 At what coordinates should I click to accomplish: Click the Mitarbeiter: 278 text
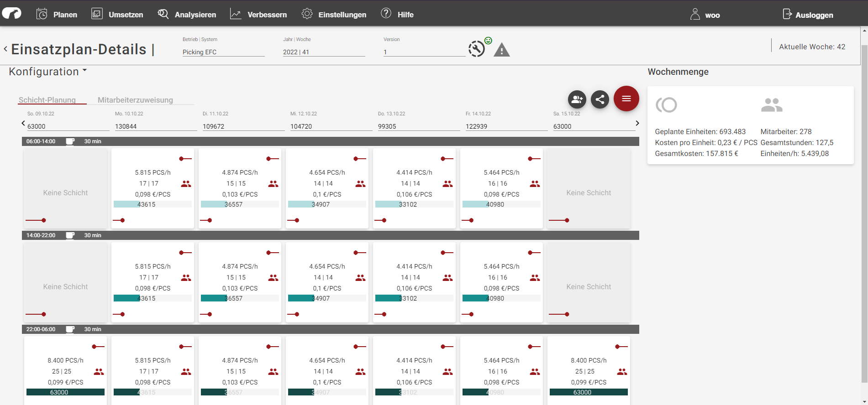pyautogui.click(x=786, y=131)
